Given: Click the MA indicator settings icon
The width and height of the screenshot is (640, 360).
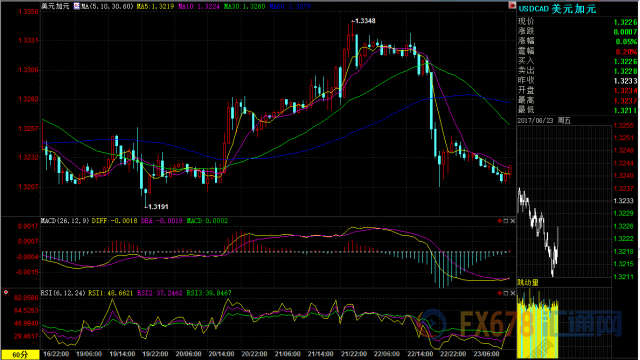Looking at the screenshot, I should click(x=76, y=6).
